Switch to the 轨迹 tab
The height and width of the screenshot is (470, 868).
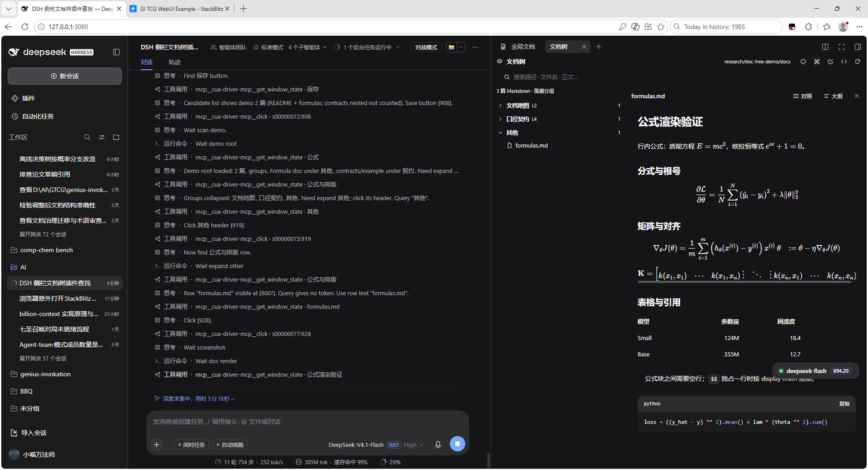coord(174,62)
